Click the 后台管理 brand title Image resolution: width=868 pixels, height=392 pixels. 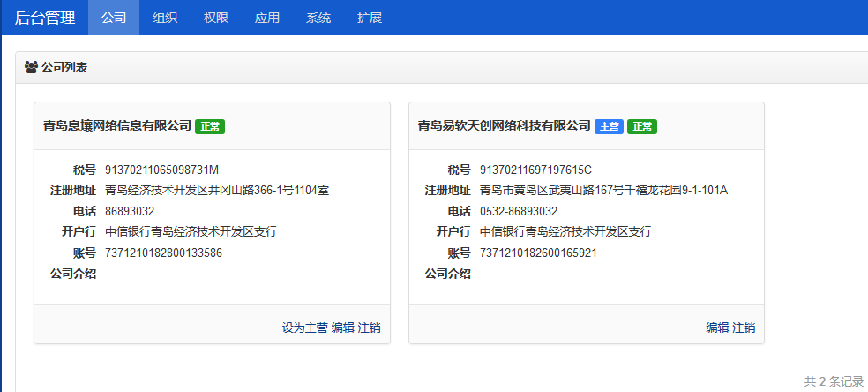pyautogui.click(x=45, y=18)
